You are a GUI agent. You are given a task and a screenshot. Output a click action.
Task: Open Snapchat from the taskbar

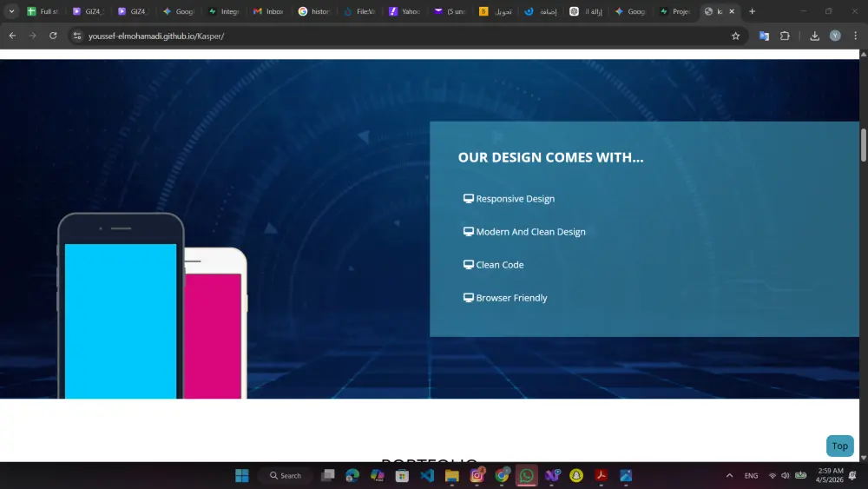pos(576,476)
